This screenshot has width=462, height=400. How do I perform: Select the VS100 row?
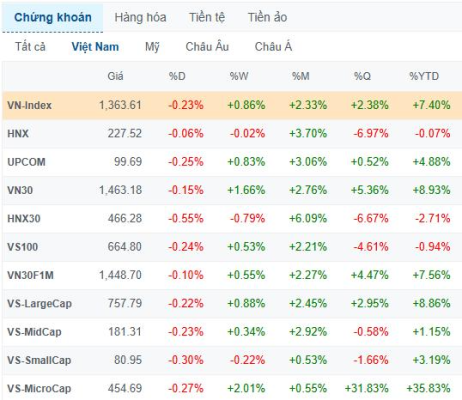tap(232, 247)
